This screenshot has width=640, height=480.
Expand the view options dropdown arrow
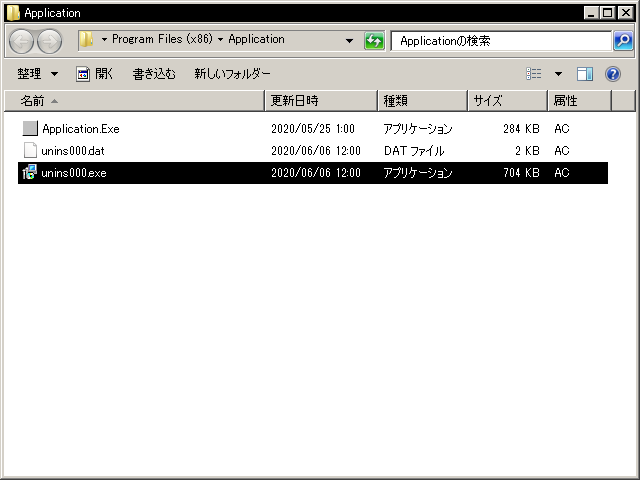pos(558,74)
